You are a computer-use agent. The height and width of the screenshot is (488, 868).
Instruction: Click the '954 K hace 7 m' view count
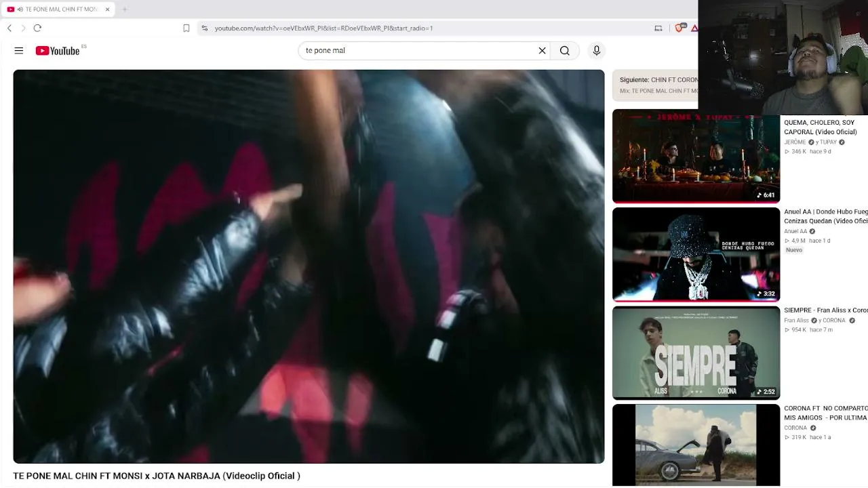point(808,330)
